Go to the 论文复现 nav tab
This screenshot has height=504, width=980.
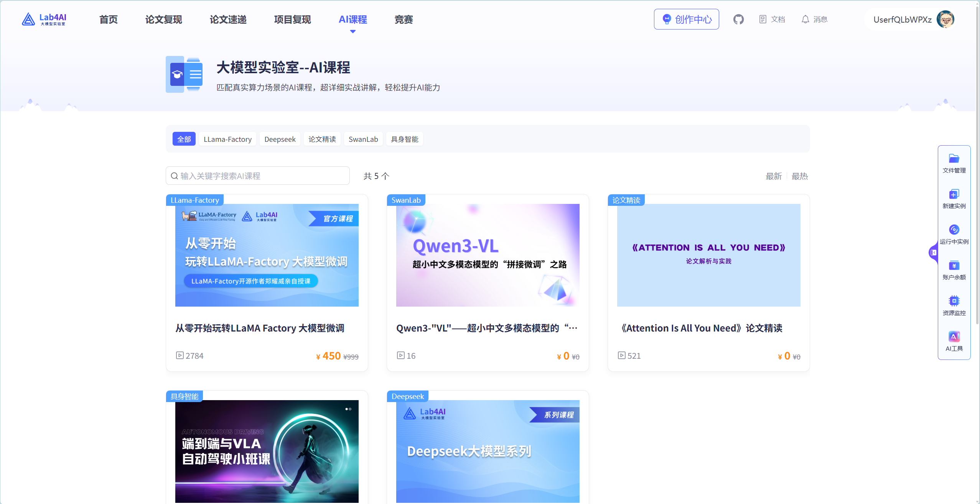(163, 20)
